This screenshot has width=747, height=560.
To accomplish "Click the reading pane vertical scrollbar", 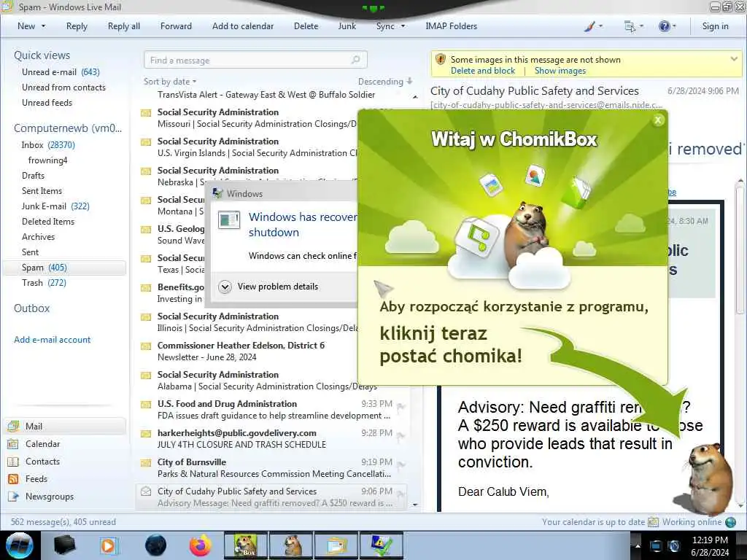I will tap(740, 248).
